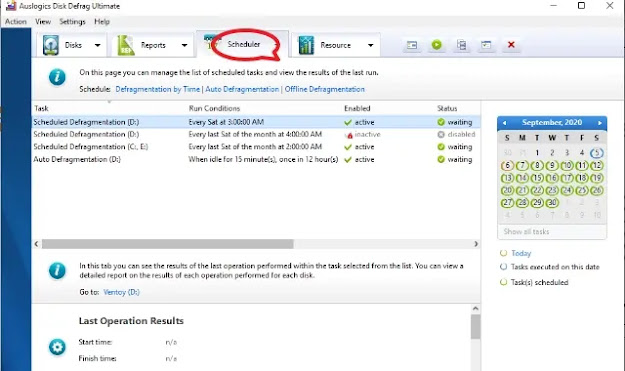This screenshot has height=371, width=625.
Task: Go to next month in calendar
Action: coord(599,123)
